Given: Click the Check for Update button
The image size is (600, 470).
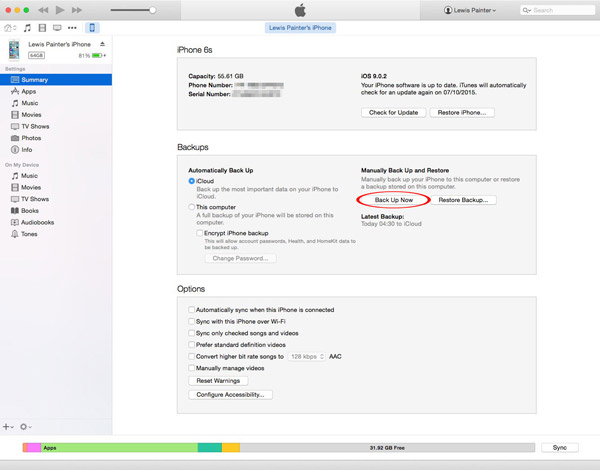Looking at the screenshot, I should click(392, 113).
